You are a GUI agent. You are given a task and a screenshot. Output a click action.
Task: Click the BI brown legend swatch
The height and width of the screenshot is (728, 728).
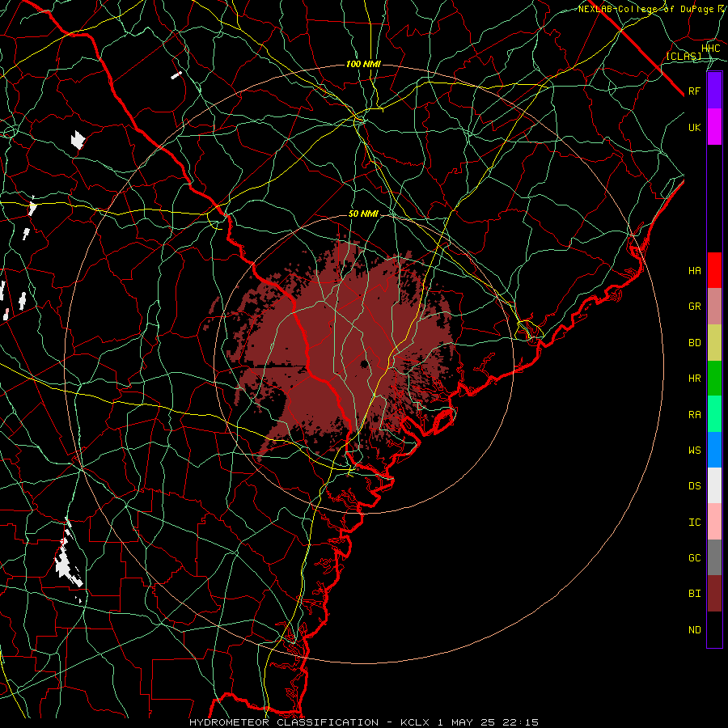click(714, 594)
